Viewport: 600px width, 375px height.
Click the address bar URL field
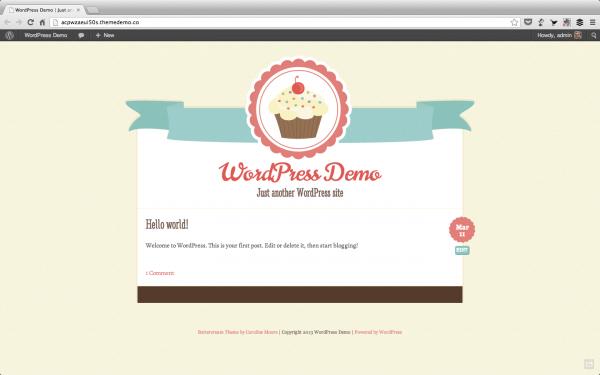pos(285,22)
